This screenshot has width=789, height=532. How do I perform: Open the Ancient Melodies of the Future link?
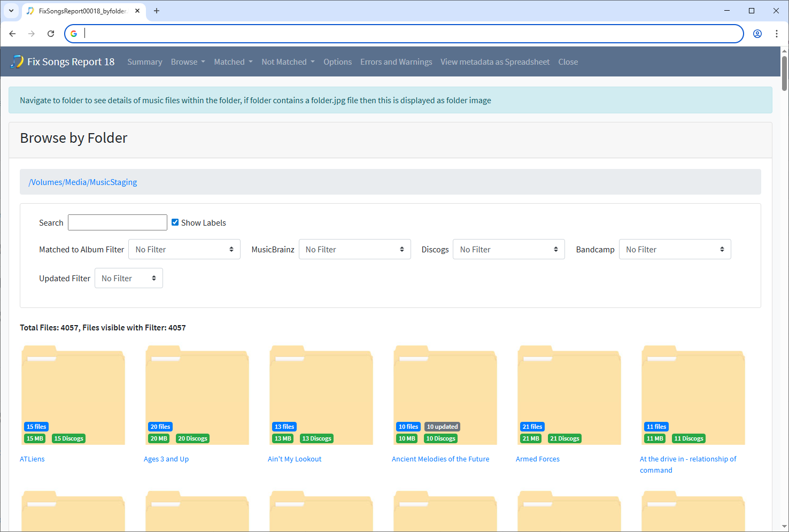(440, 459)
